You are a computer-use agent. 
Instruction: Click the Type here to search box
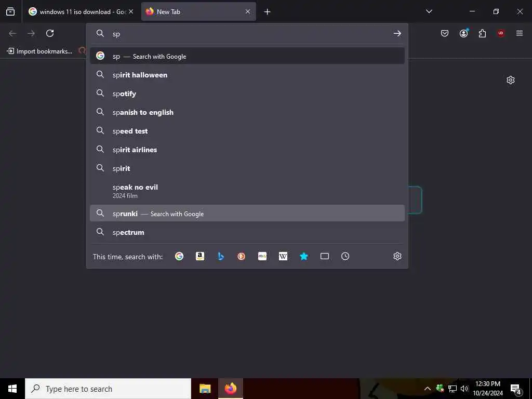click(x=108, y=389)
